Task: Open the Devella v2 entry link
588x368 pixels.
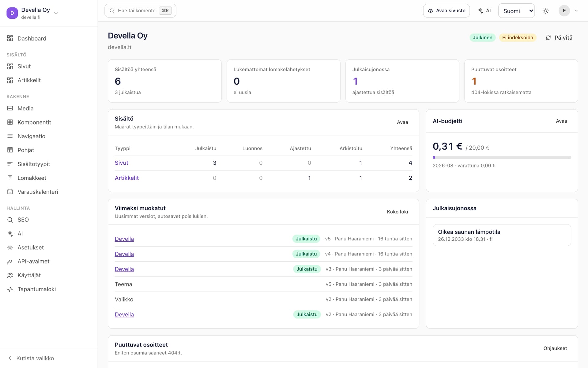Action: [124, 315]
